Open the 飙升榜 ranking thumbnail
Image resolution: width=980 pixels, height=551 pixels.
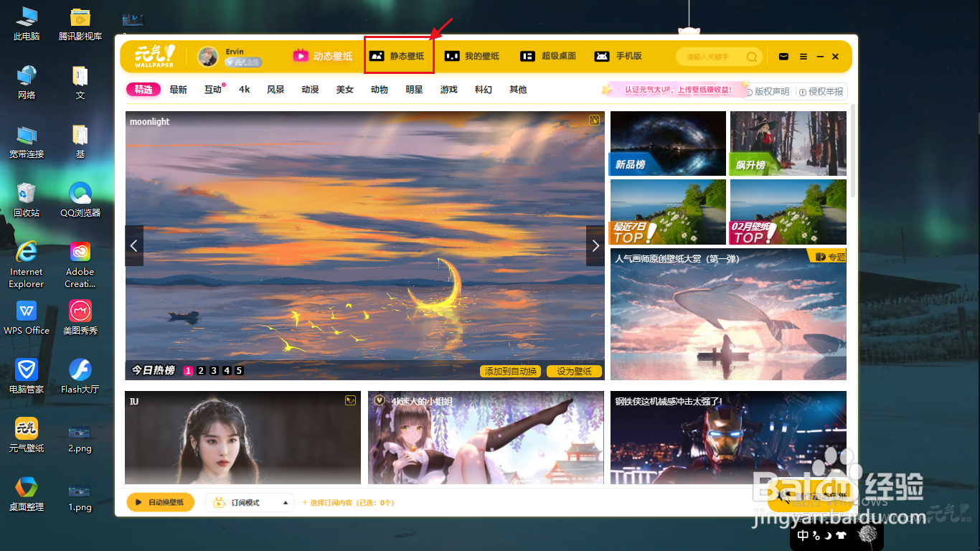point(788,143)
